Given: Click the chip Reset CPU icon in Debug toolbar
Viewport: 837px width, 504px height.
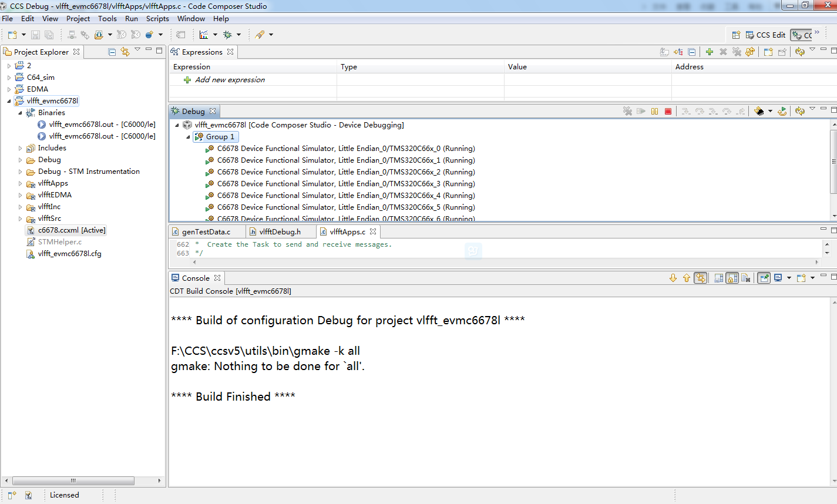Looking at the screenshot, I should click(759, 111).
